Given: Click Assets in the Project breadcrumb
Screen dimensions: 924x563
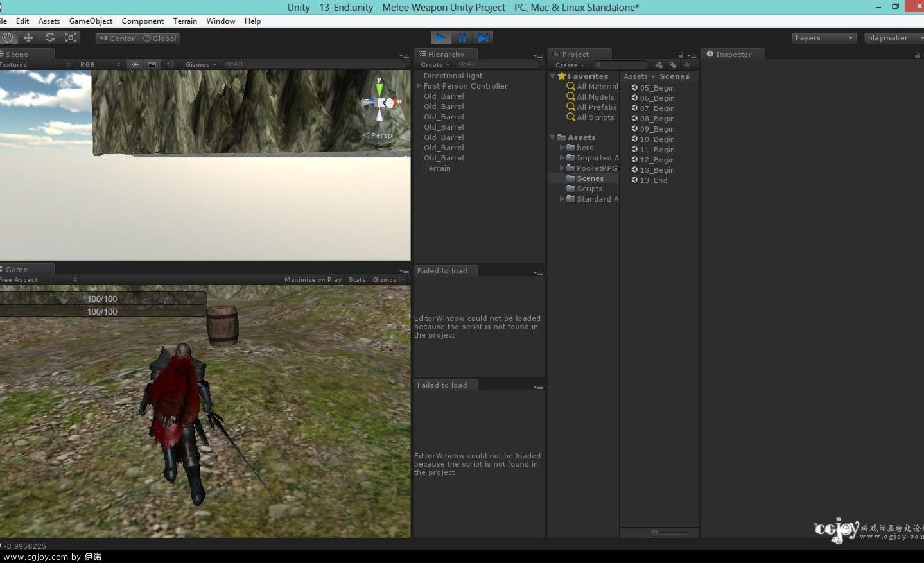Looking at the screenshot, I should 635,76.
